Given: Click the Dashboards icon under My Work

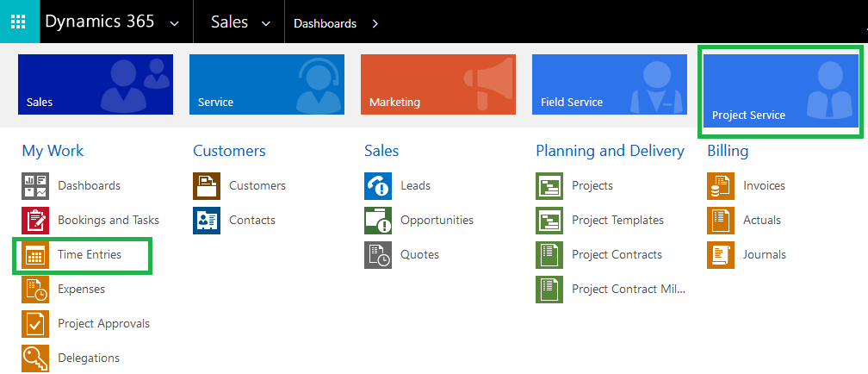Looking at the screenshot, I should 35,185.
